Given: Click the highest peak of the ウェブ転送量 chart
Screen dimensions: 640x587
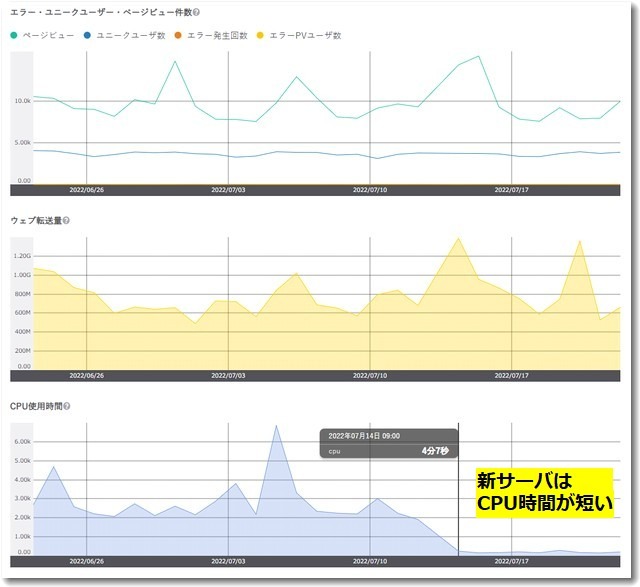Looking at the screenshot, I should 457,238.
